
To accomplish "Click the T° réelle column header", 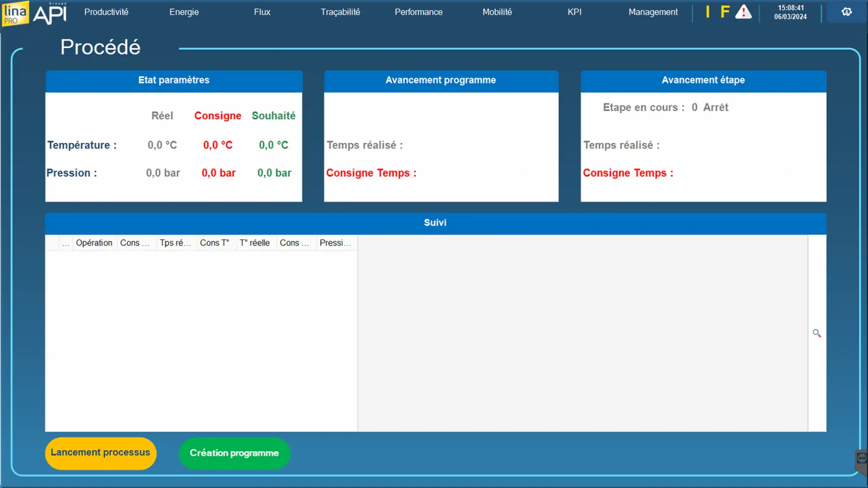I will [x=255, y=243].
